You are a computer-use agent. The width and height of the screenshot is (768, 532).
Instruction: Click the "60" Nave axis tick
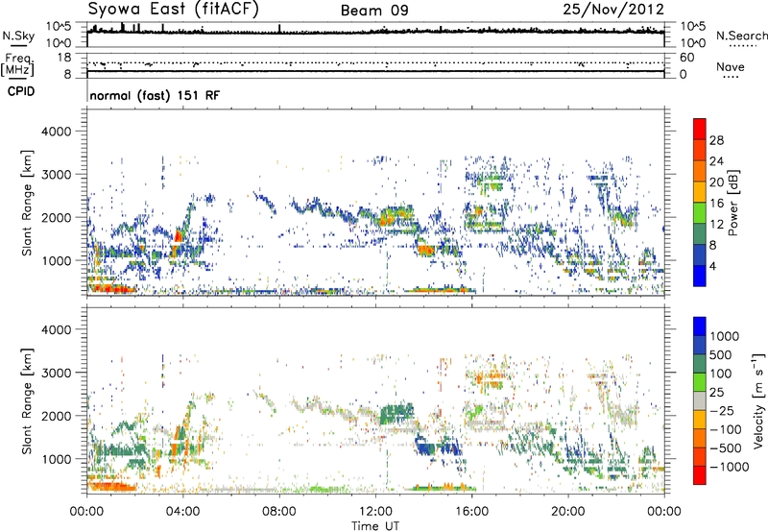pyautogui.click(x=686, y=58)
